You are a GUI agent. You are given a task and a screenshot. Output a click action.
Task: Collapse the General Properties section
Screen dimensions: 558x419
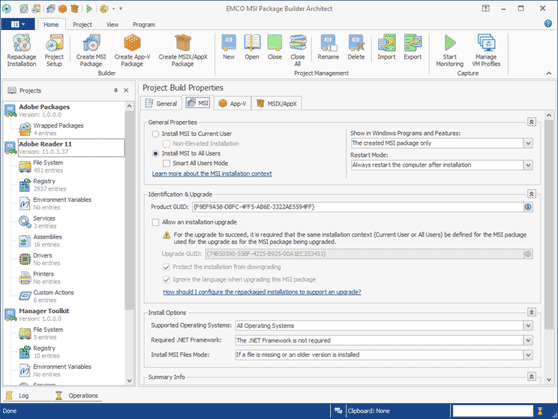point(531,122)
